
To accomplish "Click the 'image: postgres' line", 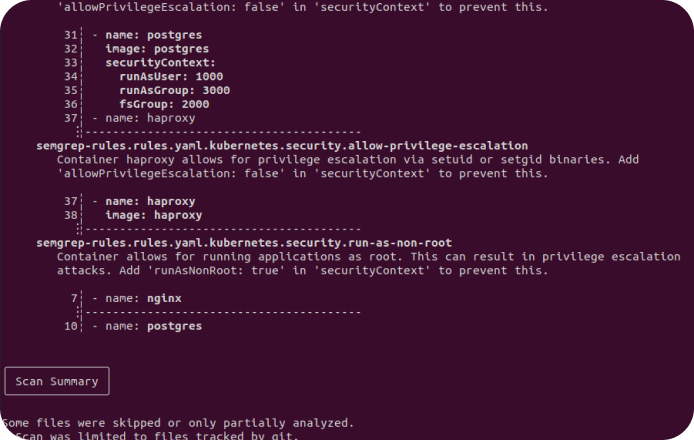I will click(157, 49).
